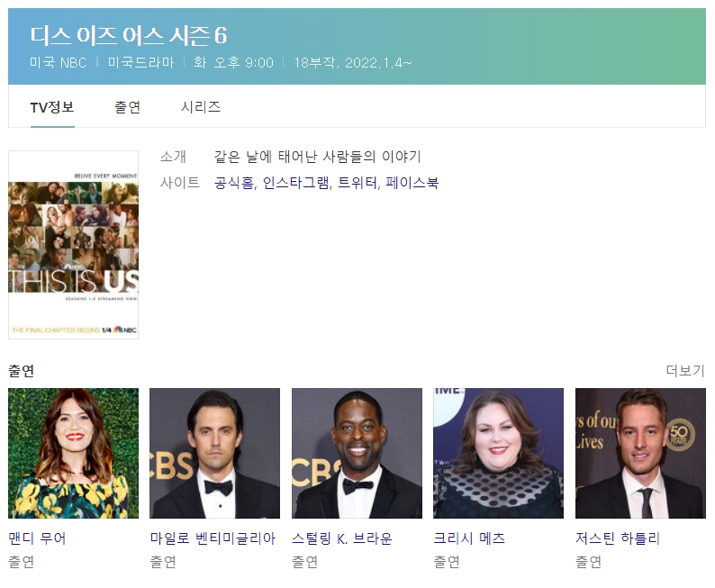Viewport: 715px width, 588px height.
Task: Open the 맨디 무어 cast photo
Action: point(74,453)
